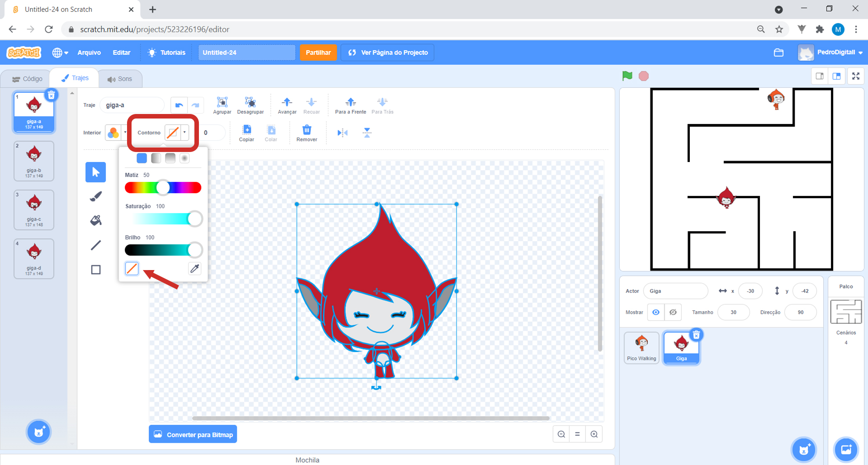
Task: Switch to the Código tab
Action: [28, 79]
